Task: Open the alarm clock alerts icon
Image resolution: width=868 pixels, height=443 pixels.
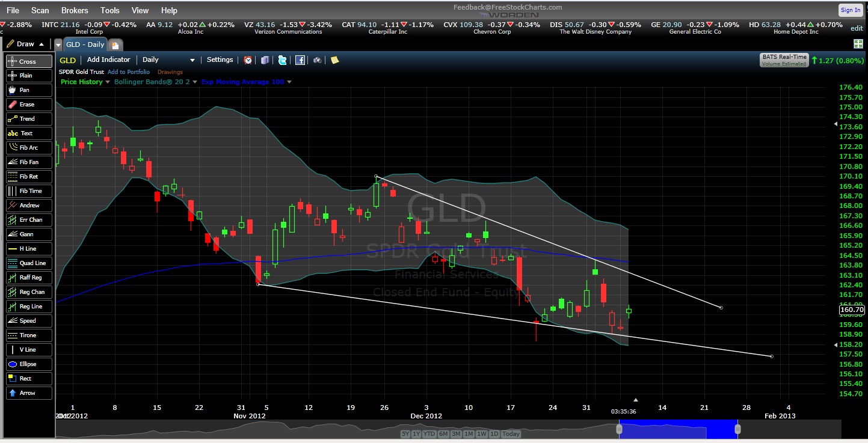Action: (248, 60)
